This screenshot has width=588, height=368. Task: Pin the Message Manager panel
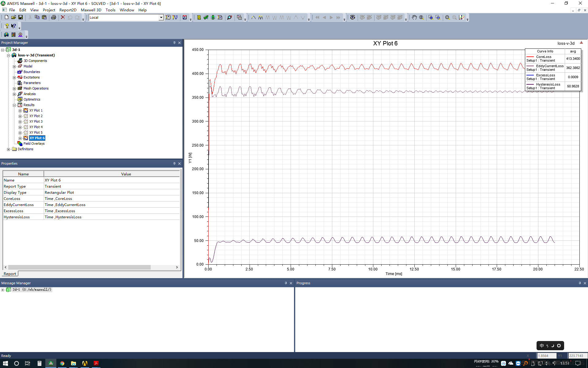(x=286, y=283)
